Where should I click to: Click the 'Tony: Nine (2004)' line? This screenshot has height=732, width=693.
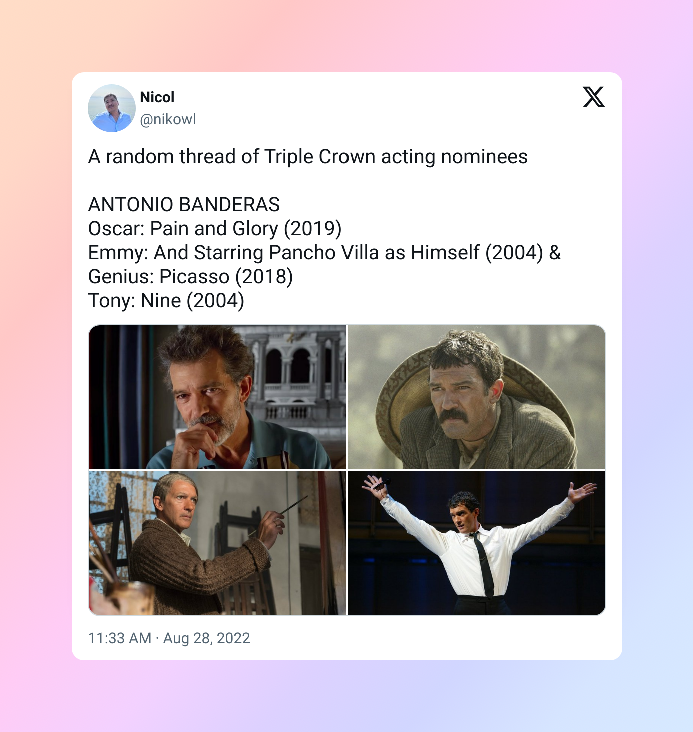pyautogui.click(x=166, y=301)
